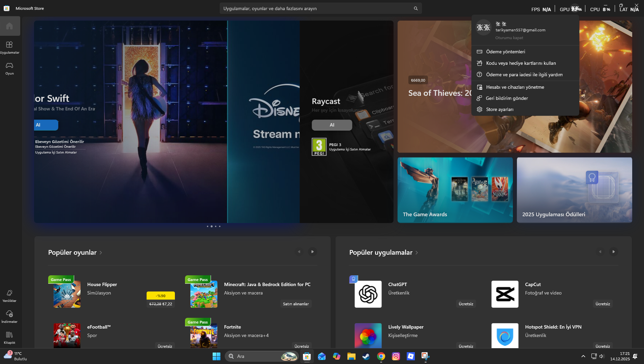Select Geri bildirim gönder
The width and height of the screenshot is (644, 364).
coord(525,98)
